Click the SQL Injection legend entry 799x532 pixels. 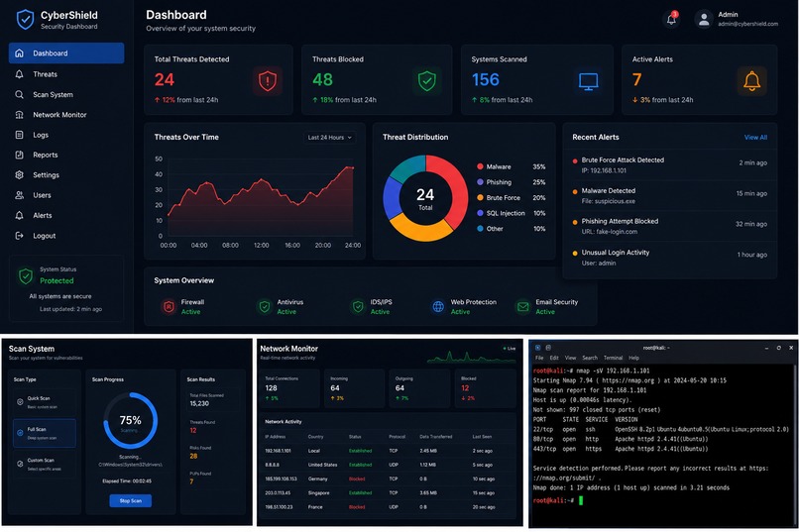click(x=512, y=213)
